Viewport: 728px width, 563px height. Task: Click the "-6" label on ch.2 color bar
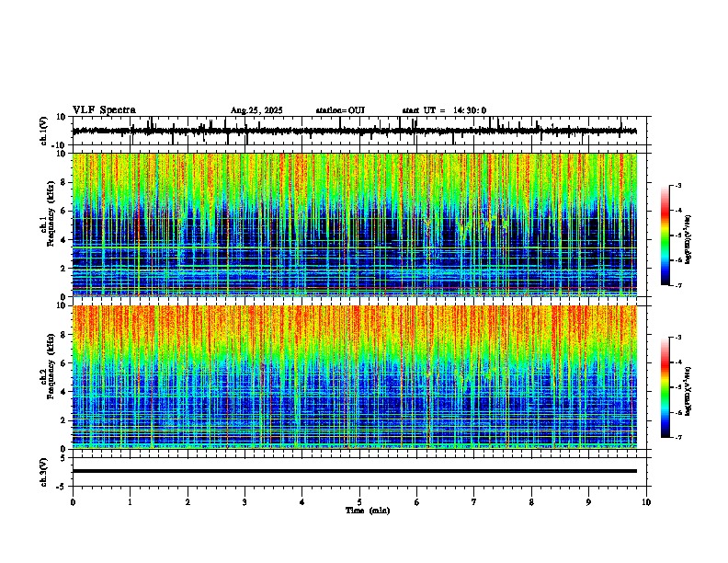(677, 412)
